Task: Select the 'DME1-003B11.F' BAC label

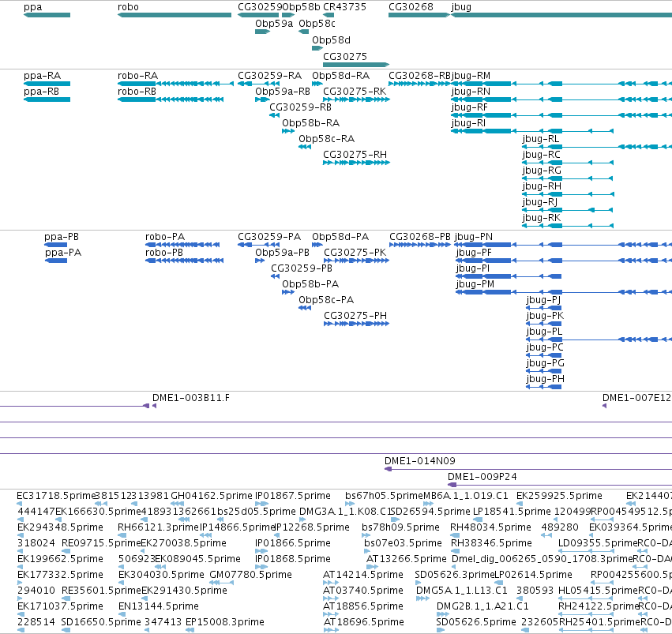Action: [x=191, y=398]
